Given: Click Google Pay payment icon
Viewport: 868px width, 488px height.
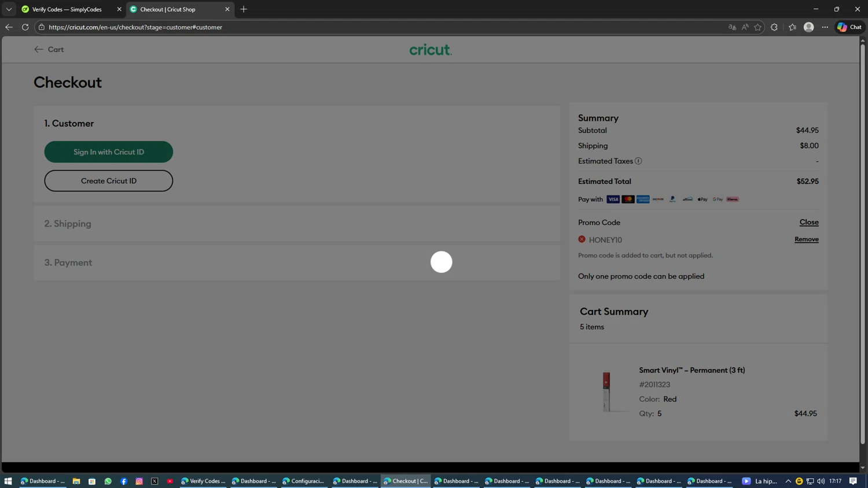Looking at the screenshot, I should pos(718,199).
